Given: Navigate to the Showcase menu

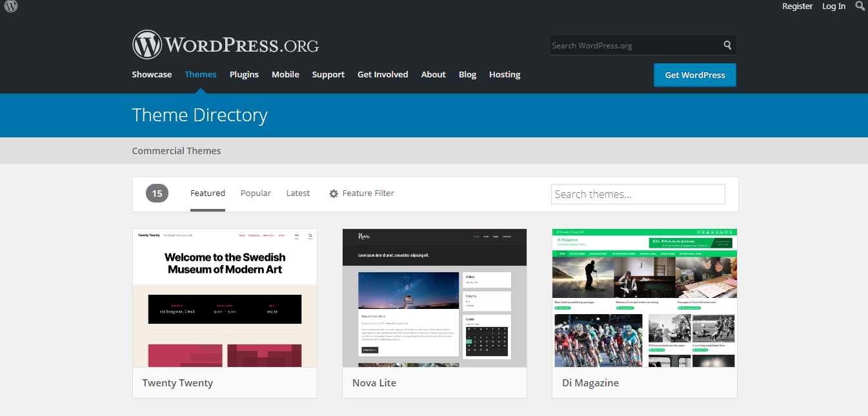Looking at the screenshot, I should coord(152,74).
